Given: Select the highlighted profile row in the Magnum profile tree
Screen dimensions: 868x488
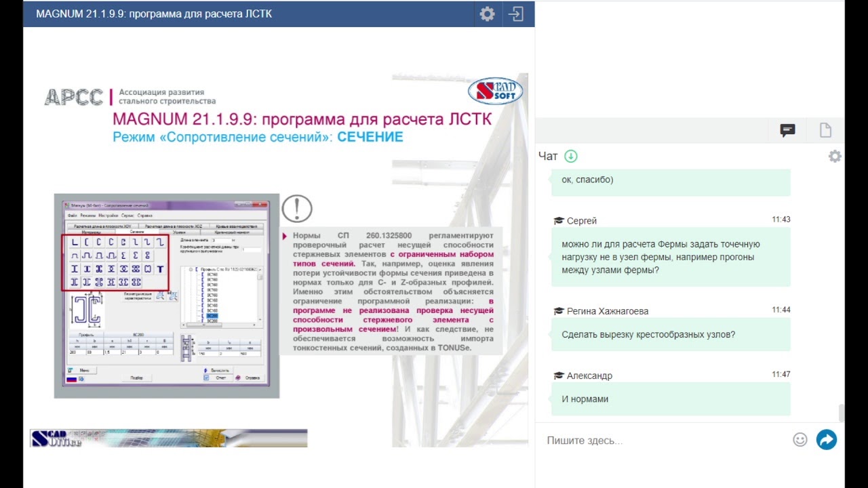Looking at the screenshot, I should point(212,316).
